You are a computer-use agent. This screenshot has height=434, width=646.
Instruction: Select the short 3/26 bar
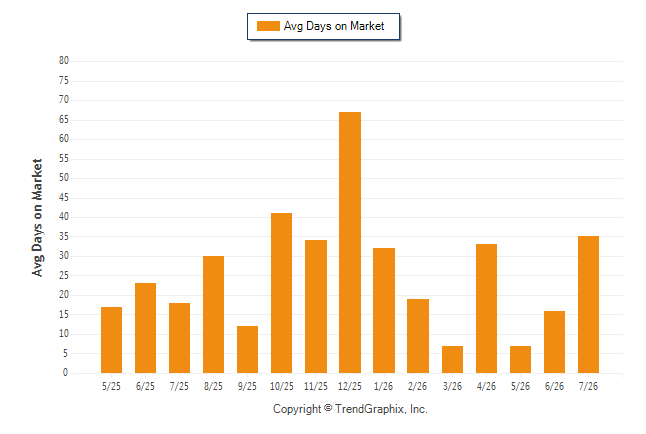click(x=452, y=359)
